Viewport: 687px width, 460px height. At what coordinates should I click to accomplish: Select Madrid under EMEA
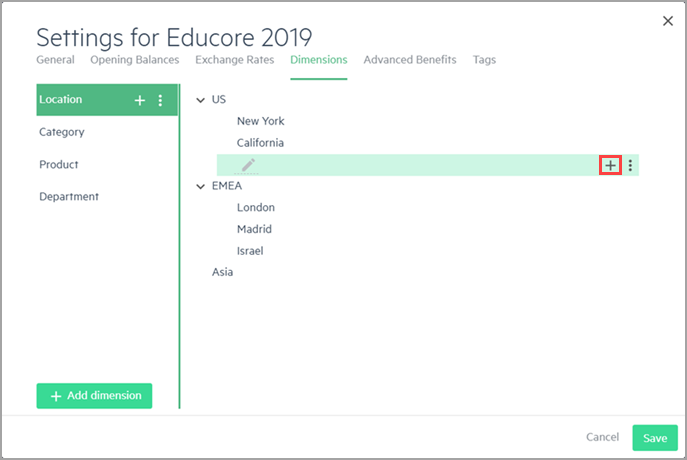tap(254, 229)
